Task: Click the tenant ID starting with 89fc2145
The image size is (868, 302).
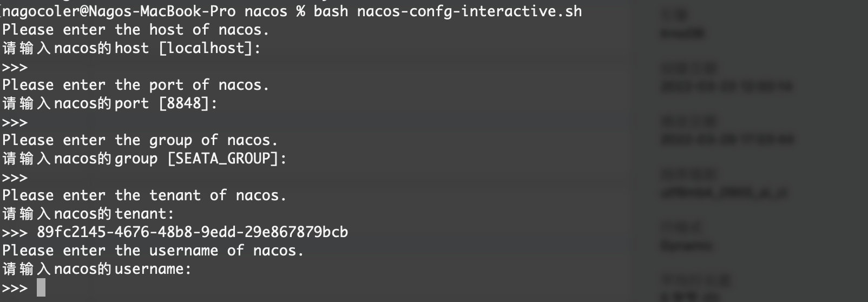Action: 192,232
